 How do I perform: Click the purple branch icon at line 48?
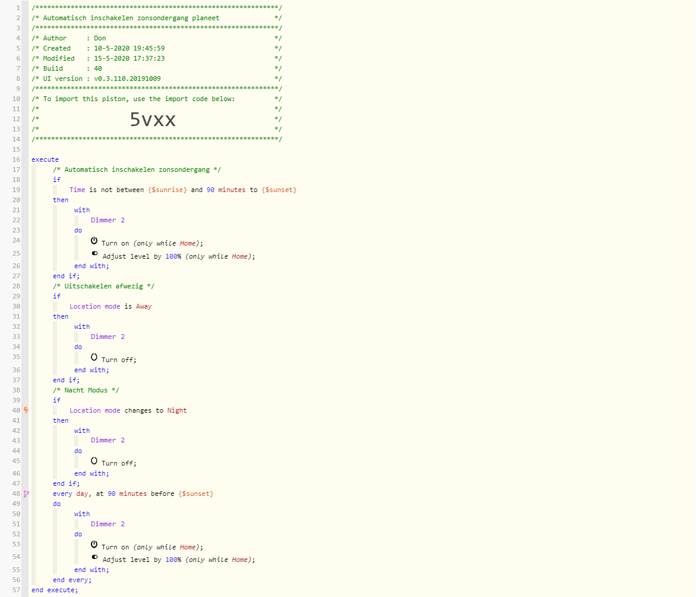[x=26, y=494]
